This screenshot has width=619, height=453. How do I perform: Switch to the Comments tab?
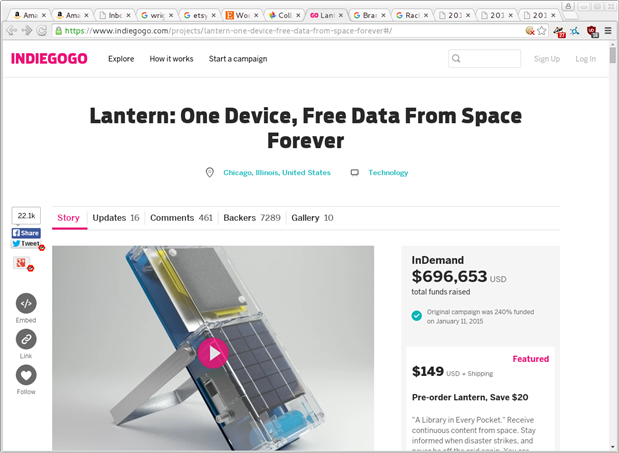(x=181, y=218)
